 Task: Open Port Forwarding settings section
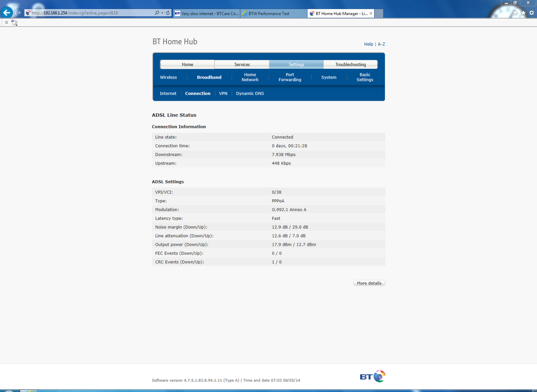(290, 77)
